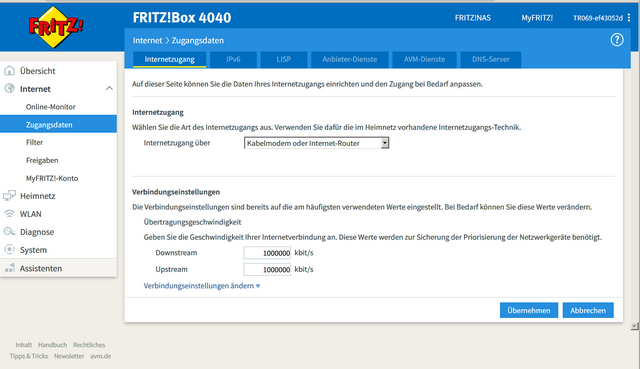Image resolution: width=640 pixels, height=369 pixels.
Task: Focus the Downstream speed field
Action: click(267, 253)
